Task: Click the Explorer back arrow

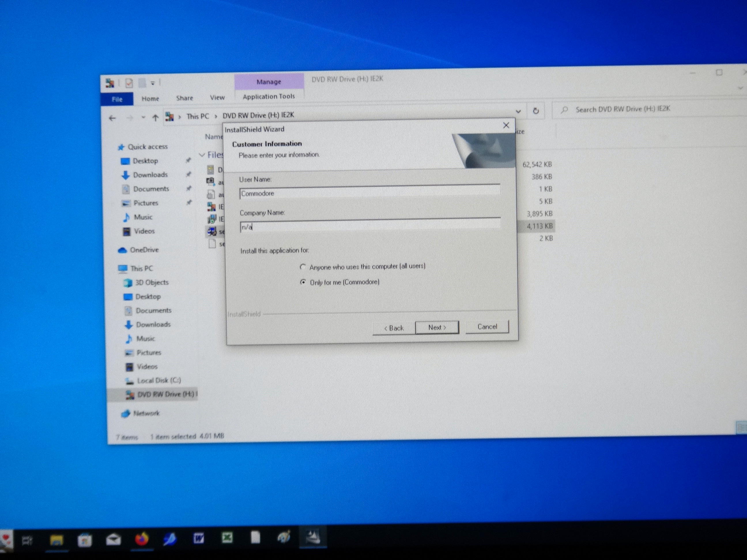Action: (x=112, y=118)
